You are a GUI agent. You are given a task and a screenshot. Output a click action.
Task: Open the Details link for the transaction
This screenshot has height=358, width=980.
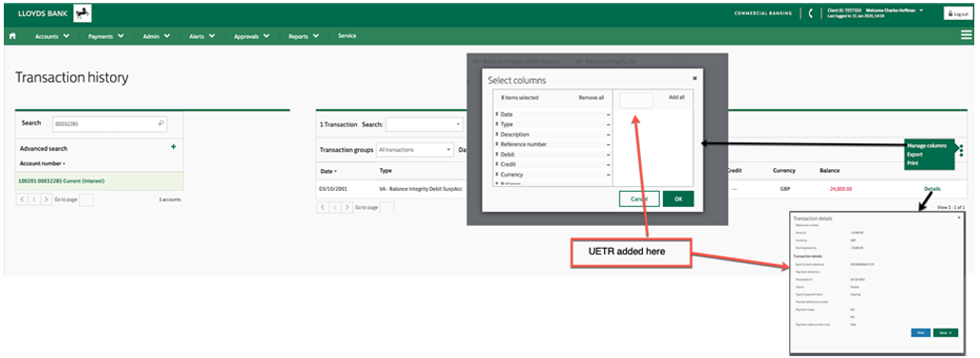932,189
